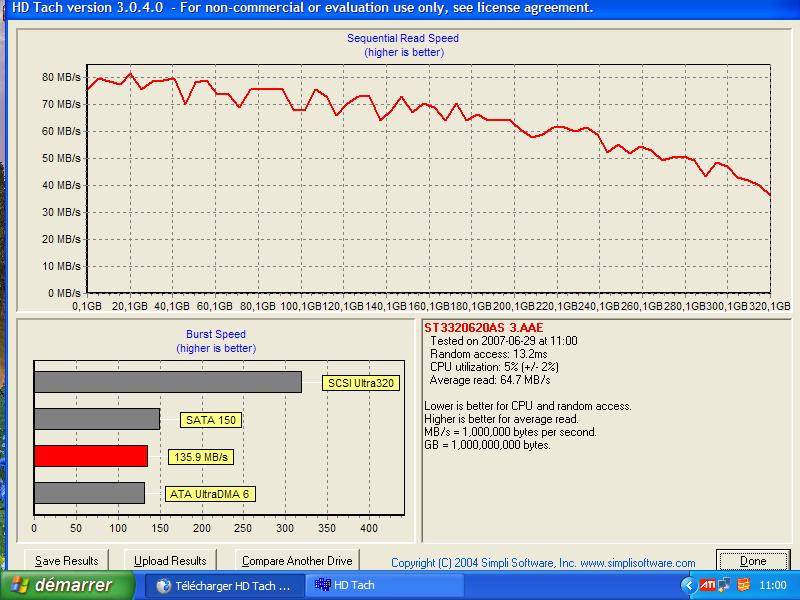Expand hidden system tray icons arrow
This screenshot has width=800, height=600.
(x=687, y=585)
